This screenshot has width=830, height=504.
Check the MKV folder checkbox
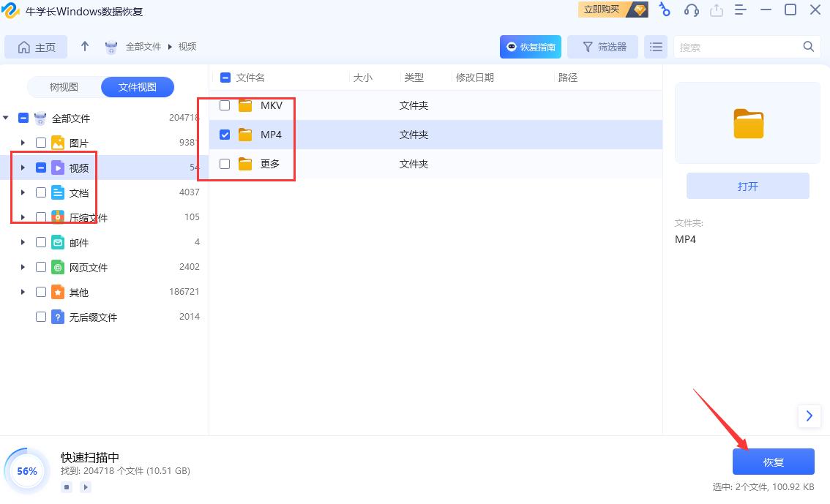tap(225, 105)
